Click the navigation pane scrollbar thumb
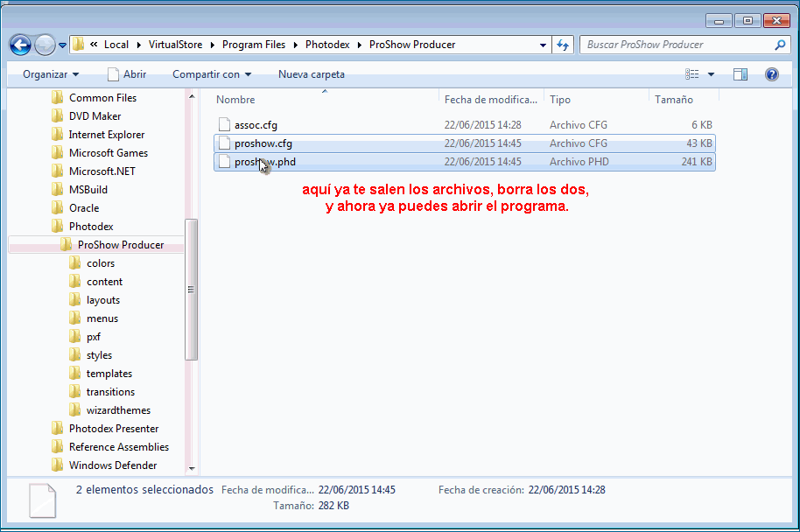Image resolution: width=800 pixels, height=532 pixels. click(191, 290)
